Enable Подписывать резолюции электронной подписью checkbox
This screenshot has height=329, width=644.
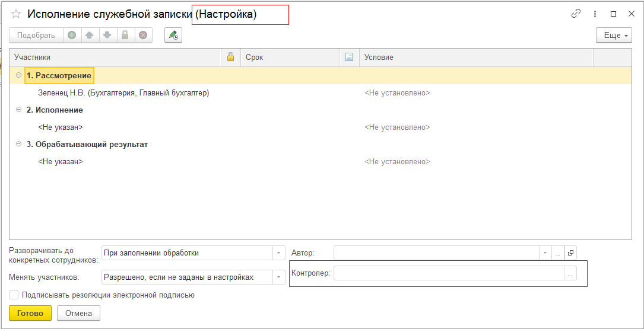click(14, 295)
